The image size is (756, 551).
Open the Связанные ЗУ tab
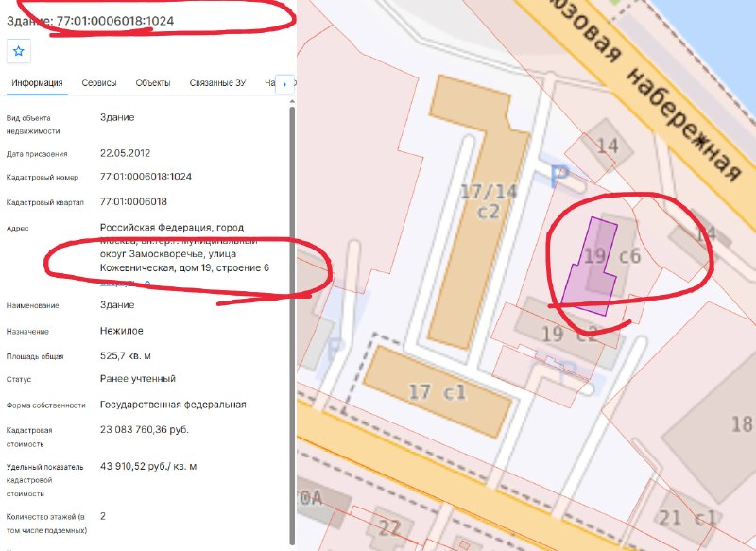[217, 83]
